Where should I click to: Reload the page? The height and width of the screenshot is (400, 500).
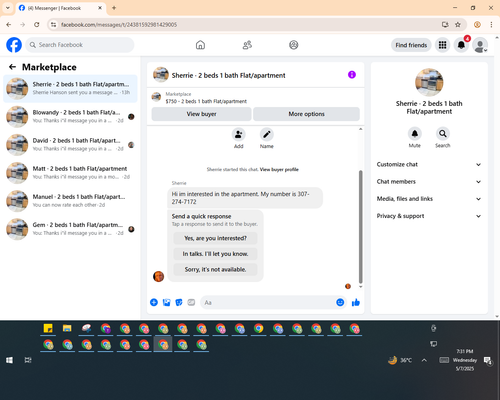[x=37, y=25]
